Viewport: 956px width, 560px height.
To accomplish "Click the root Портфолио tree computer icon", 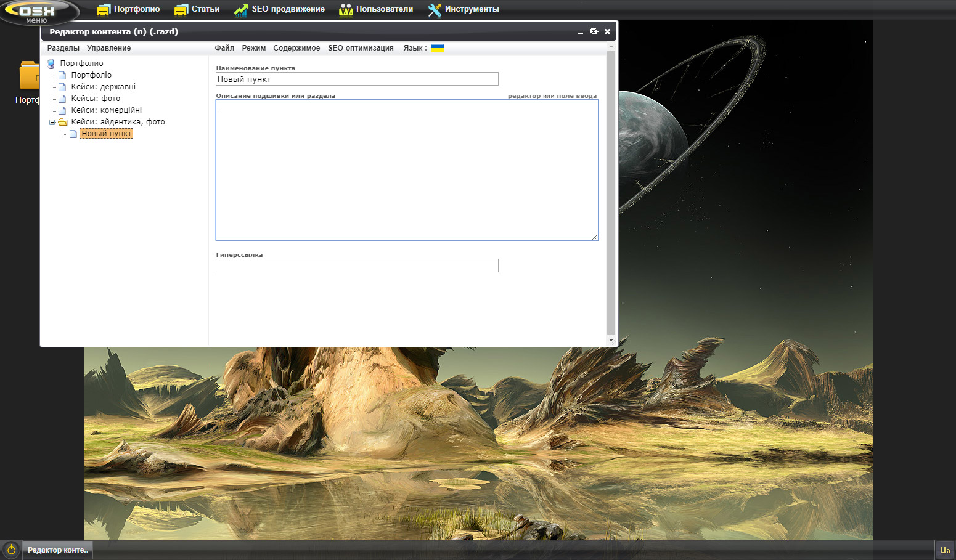I will pos(51,63).
